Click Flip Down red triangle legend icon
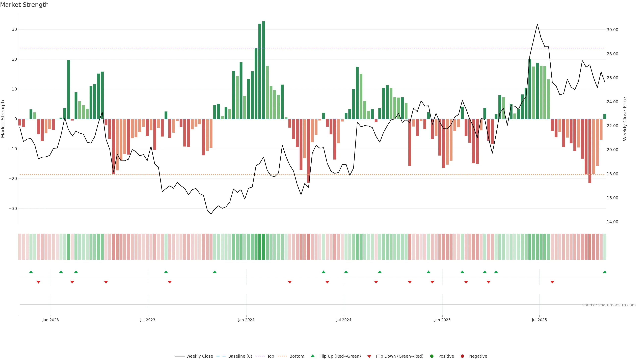 tap(369, 356)
